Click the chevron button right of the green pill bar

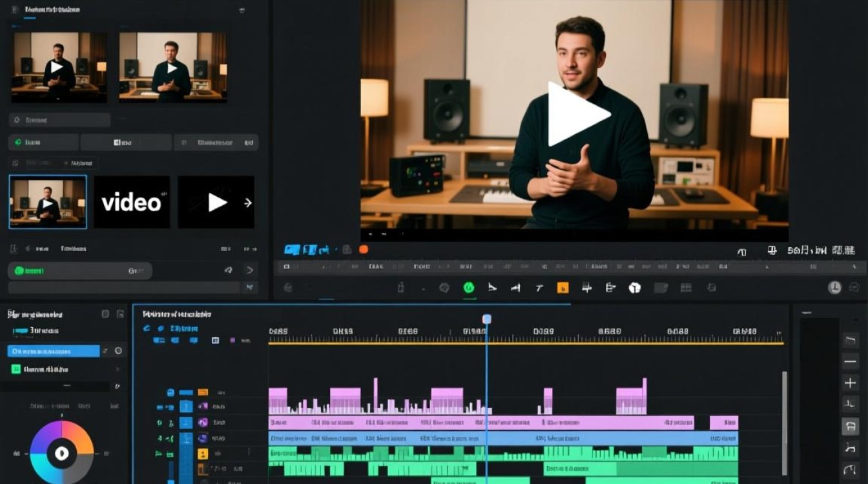pyautogui.click(x=249, y=270)
